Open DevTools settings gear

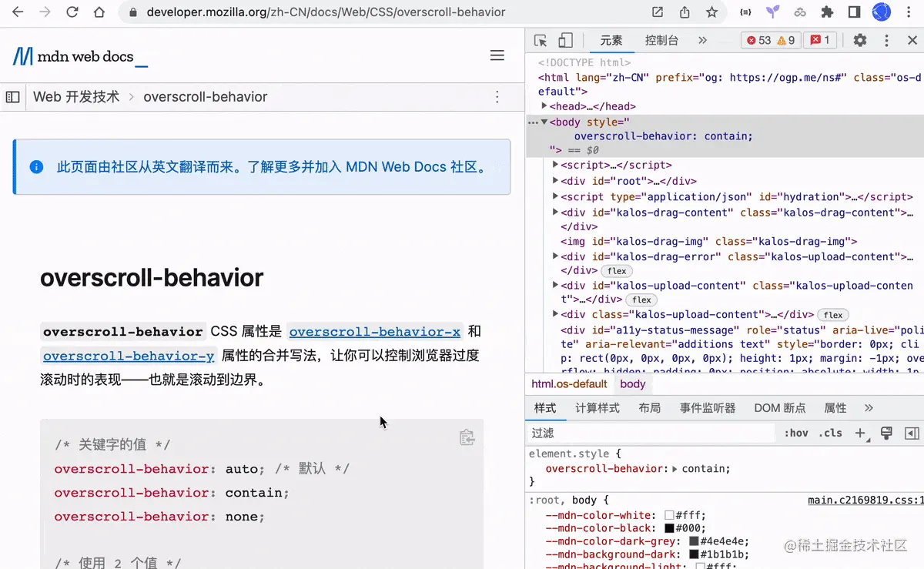pyautogui.click(x=860, y=41)
